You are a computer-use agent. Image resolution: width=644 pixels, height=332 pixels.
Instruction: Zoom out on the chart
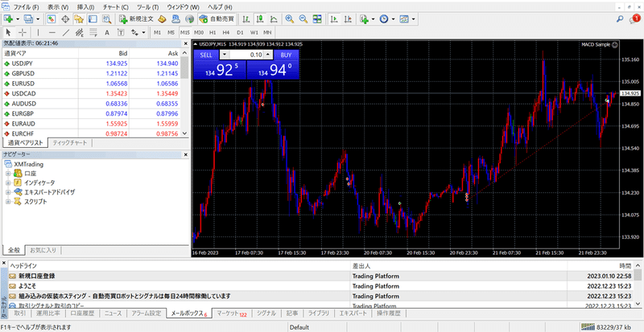point(303,18)
